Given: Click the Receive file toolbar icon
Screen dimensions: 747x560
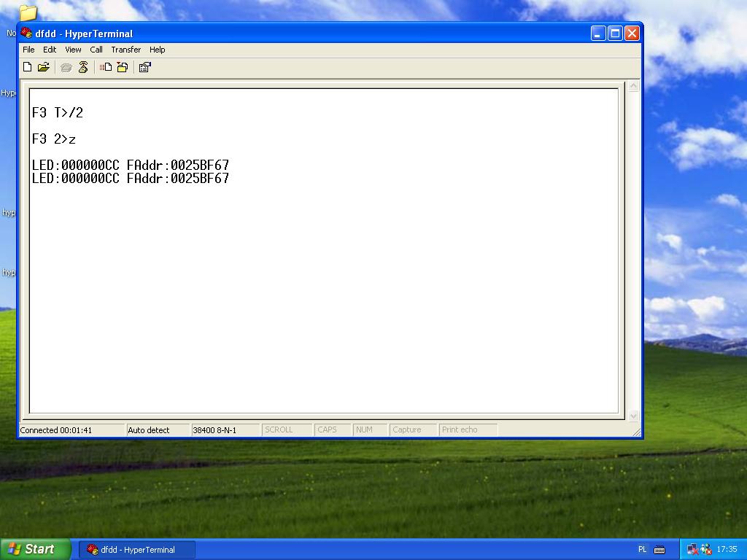Looking at the screenshot, I should pyautogui.click(x=123, y=67).
